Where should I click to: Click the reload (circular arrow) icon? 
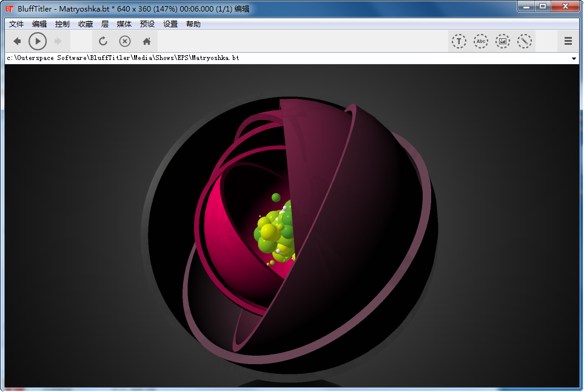(103, 41)
